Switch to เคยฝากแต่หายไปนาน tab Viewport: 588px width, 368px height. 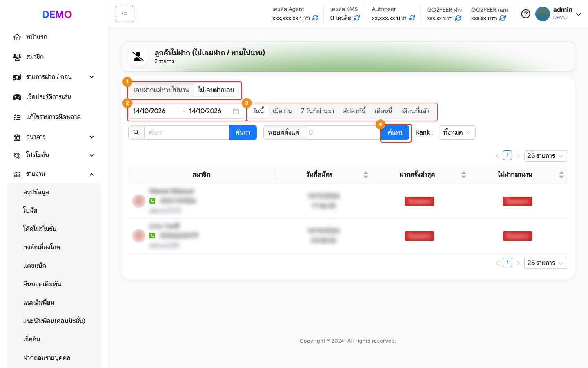click(161, 90)
